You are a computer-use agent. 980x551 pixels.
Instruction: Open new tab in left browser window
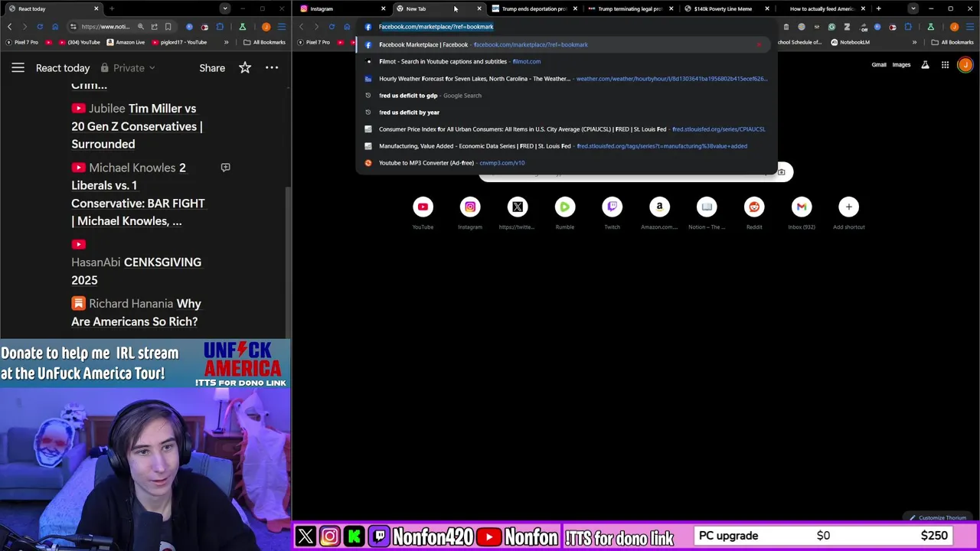pos(112,8)
